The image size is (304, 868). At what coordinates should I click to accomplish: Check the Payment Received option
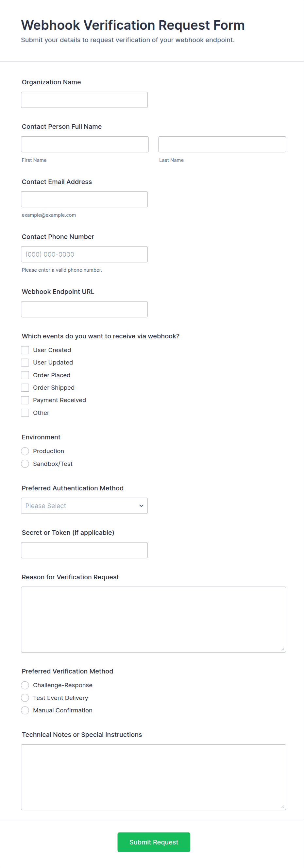25,400
